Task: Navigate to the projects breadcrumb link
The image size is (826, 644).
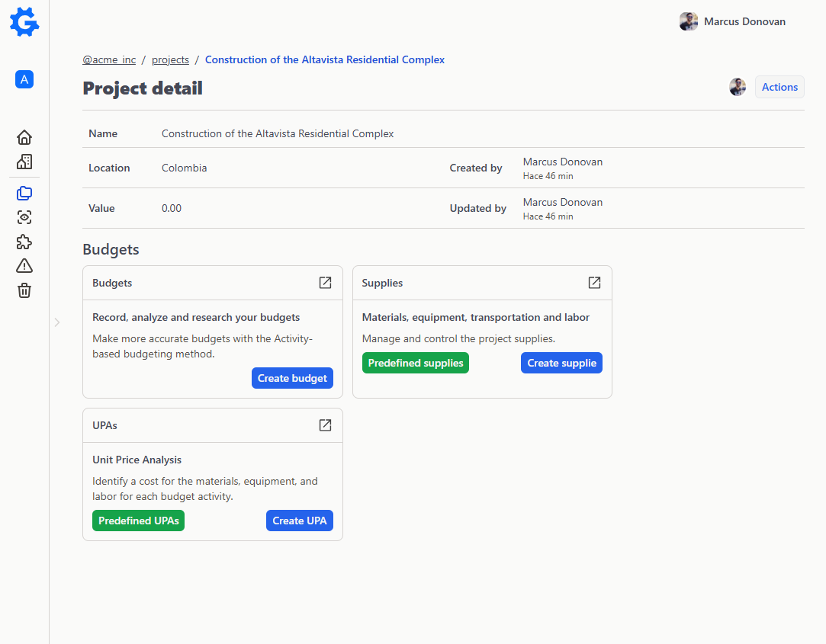Action: coord(170,59)
